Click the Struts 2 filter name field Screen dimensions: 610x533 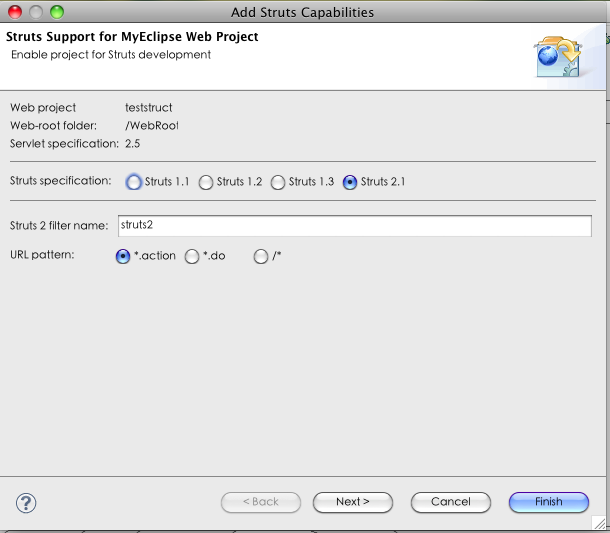point(355,226)
